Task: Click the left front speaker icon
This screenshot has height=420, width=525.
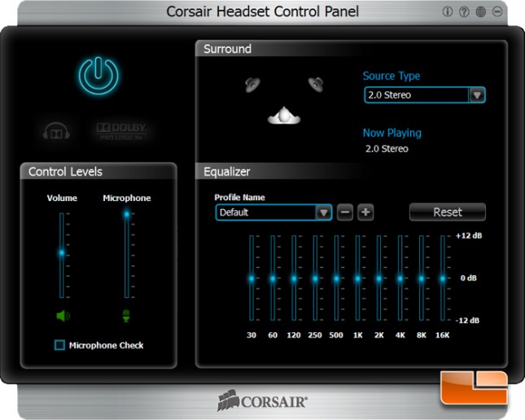Action: click(252, 85)
